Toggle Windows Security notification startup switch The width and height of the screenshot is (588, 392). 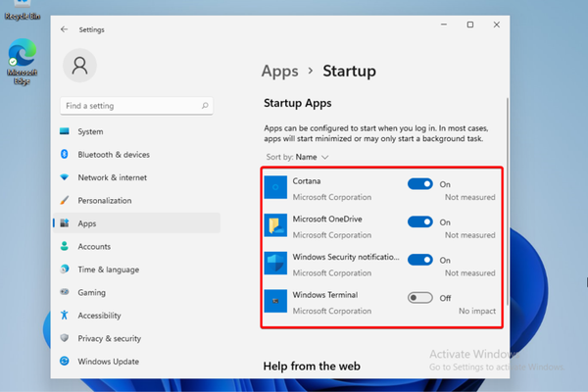[x=419, y=260]
